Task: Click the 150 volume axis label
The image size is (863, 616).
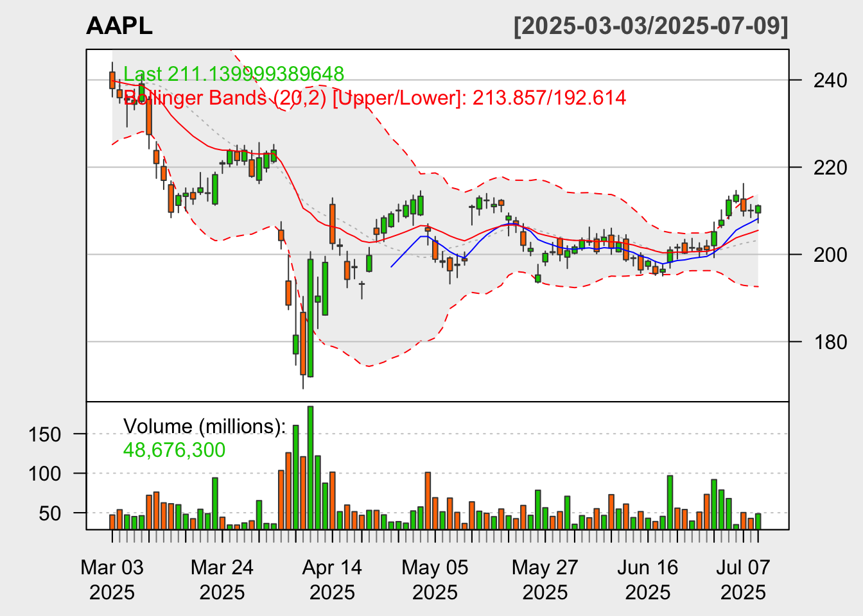Action: [x=45, y=434]
